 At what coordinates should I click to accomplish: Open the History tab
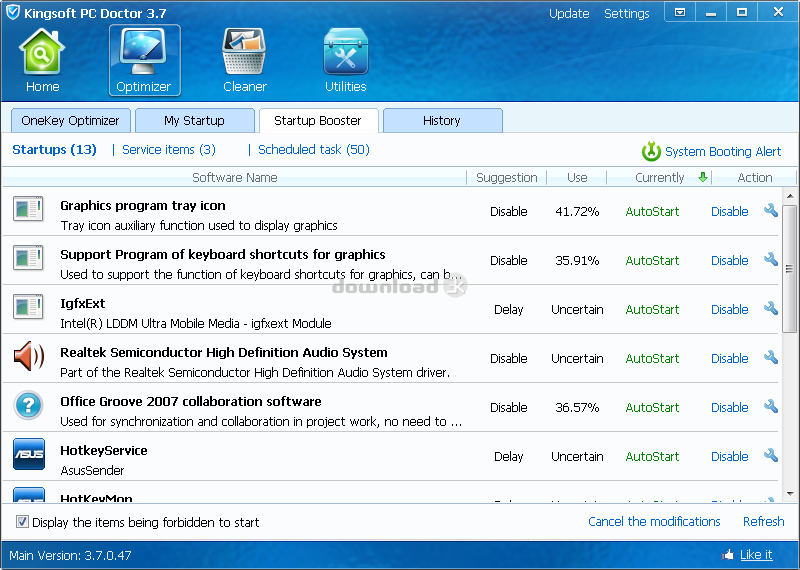[x=442, y=120]
